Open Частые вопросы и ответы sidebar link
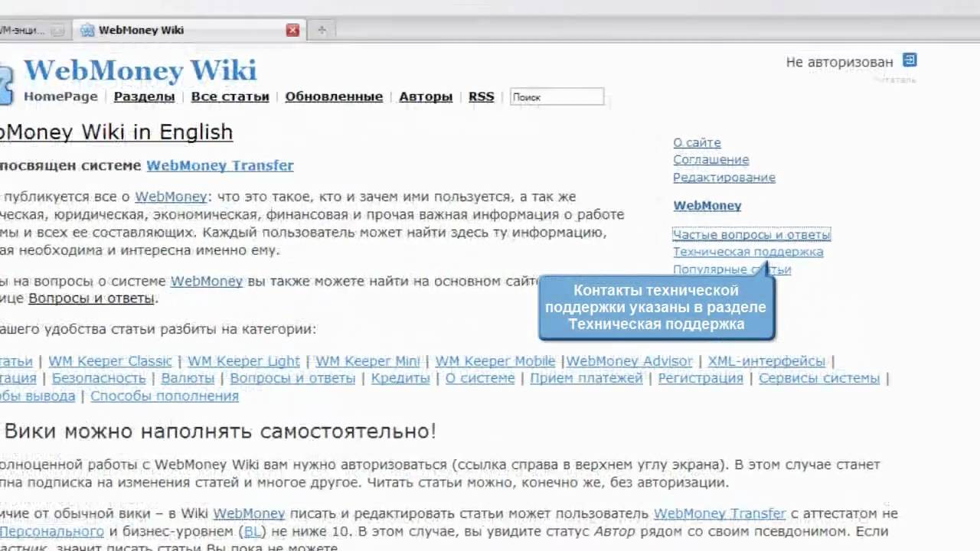The image size is (980, 551). coord(751,235)
